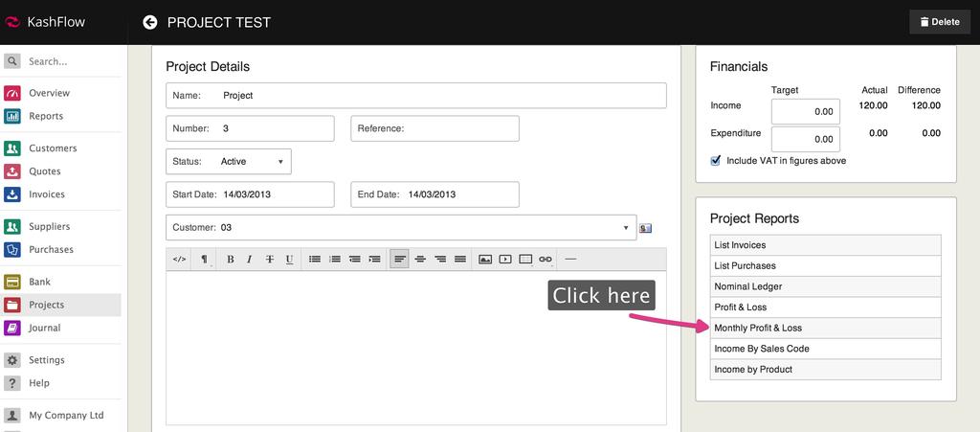Open the Status dropdown
This screenshot has width=980, height=432.
pyautogui.click(x=229, y=162)
